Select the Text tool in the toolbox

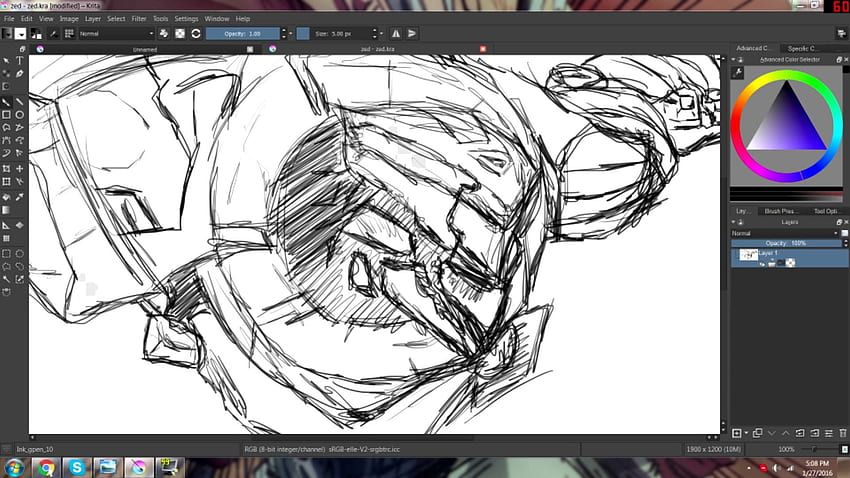point(20,61)
